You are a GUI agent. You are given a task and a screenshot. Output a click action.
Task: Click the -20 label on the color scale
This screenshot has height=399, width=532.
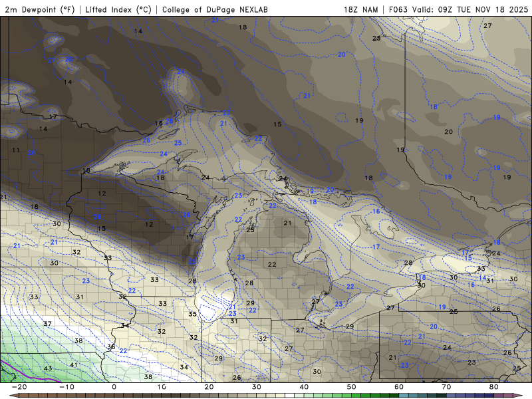(19, 387)
